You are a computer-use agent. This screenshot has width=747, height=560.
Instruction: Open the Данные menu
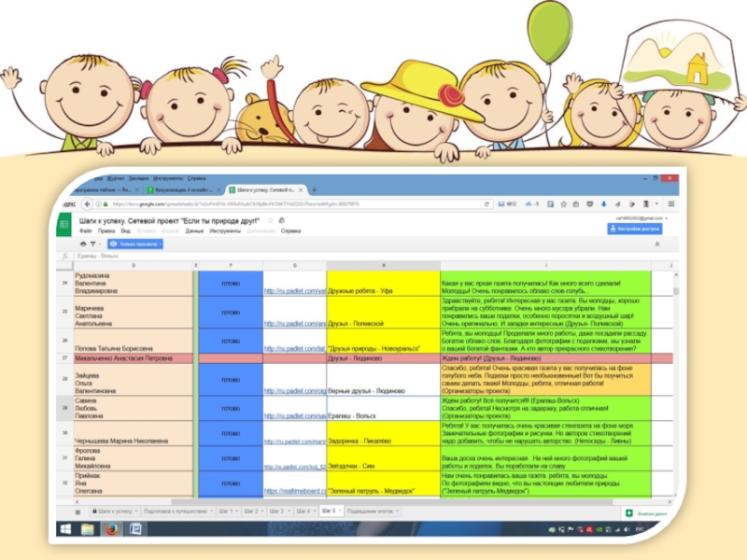coord(194,230)
